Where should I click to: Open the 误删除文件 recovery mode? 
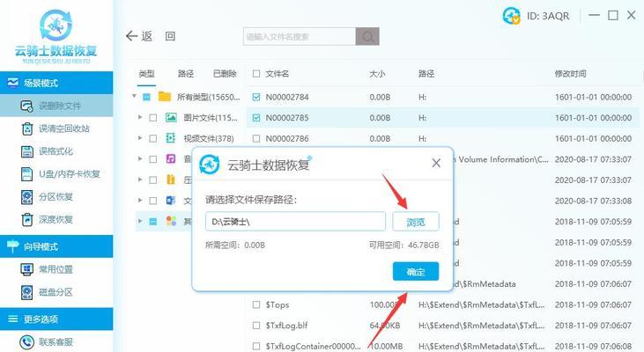pos(56,106)
